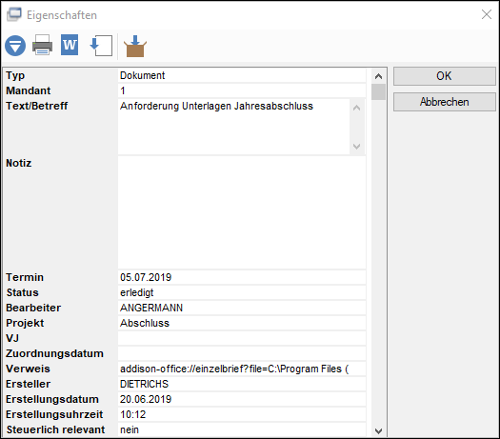
Task: Click the page with down arrow icon
Action: [101, 45]
